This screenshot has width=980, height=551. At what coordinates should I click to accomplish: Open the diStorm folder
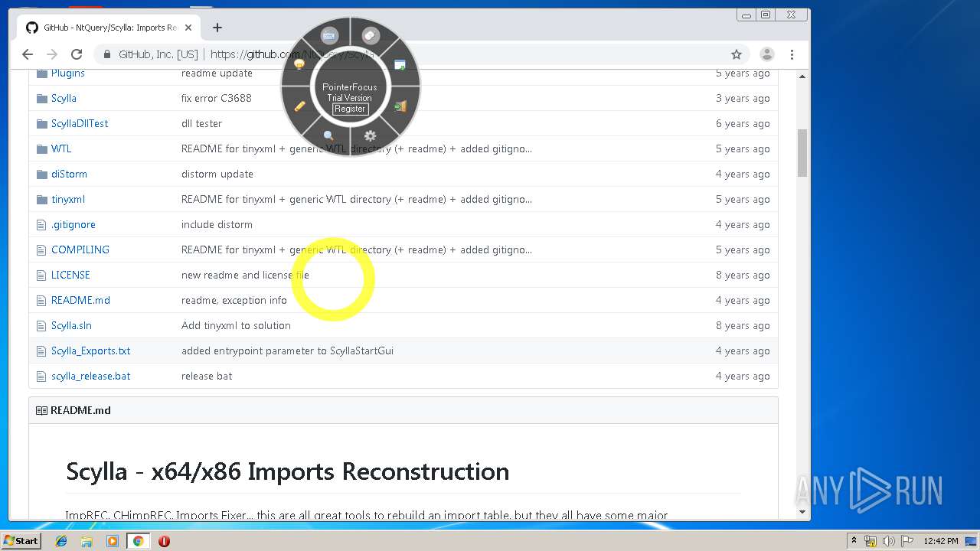point(69,174)
